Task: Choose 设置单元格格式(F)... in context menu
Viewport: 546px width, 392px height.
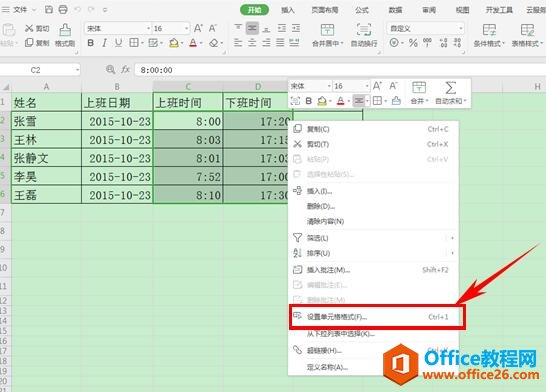Action: 373,316
